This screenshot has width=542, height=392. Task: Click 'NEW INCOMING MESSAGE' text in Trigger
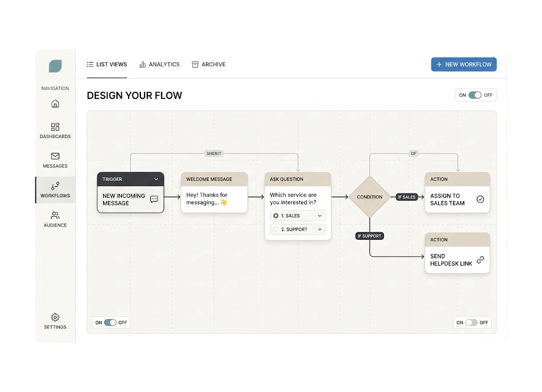124,199
